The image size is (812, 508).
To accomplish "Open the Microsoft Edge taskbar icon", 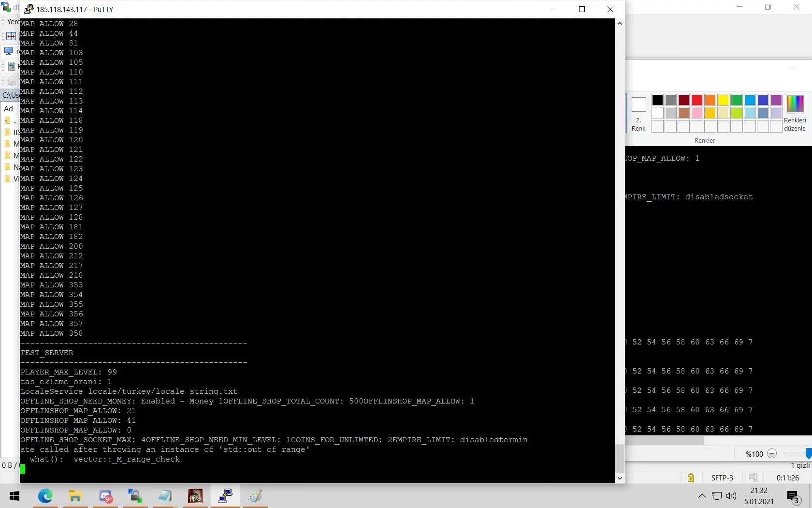I will pos(45,496).
